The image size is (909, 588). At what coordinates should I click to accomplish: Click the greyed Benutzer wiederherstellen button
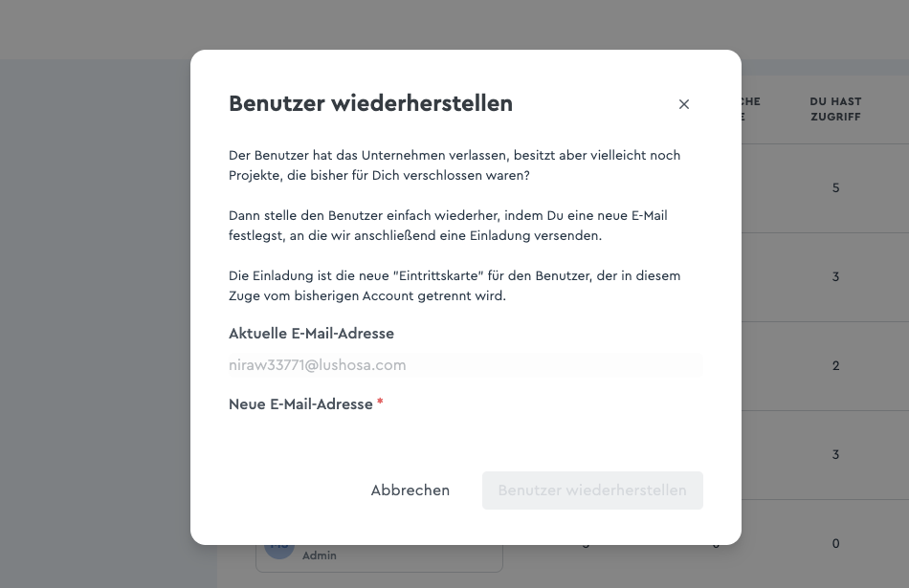point(592,490)
